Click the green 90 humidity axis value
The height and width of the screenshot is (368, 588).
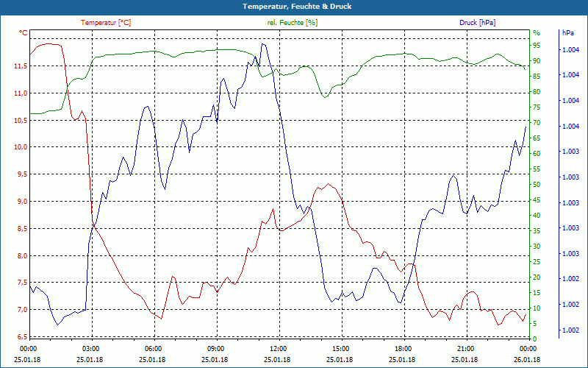click(537, 61)
